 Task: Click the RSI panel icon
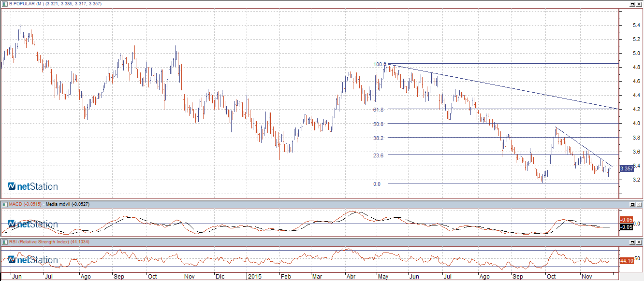[x=4, y=241]
